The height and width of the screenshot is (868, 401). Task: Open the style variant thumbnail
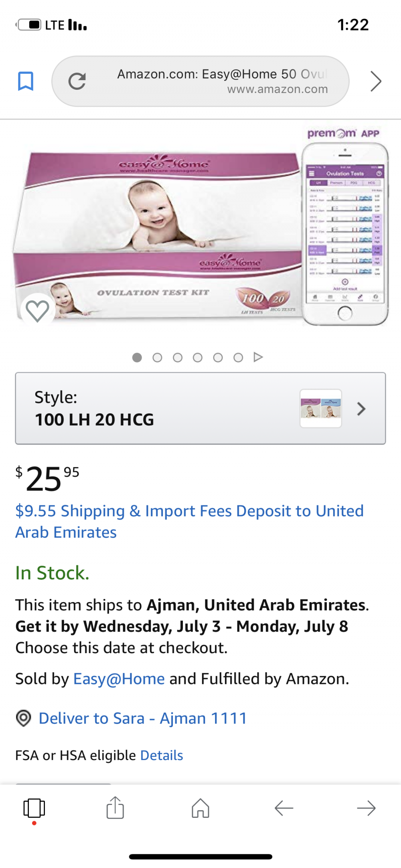[321, 408]
